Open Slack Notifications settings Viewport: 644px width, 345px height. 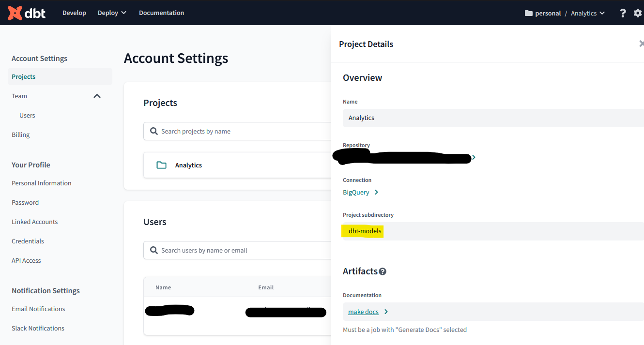coord(38,328)
